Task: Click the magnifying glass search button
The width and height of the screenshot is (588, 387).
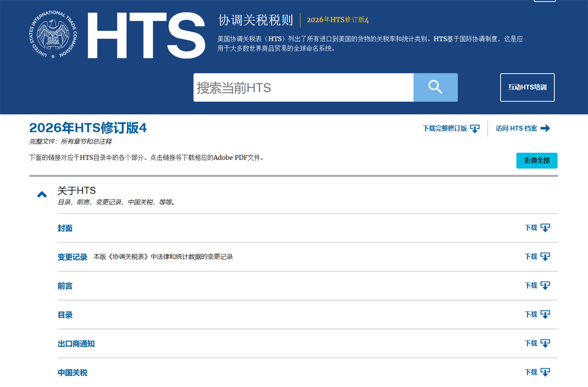Action: (x=435, y=87)
